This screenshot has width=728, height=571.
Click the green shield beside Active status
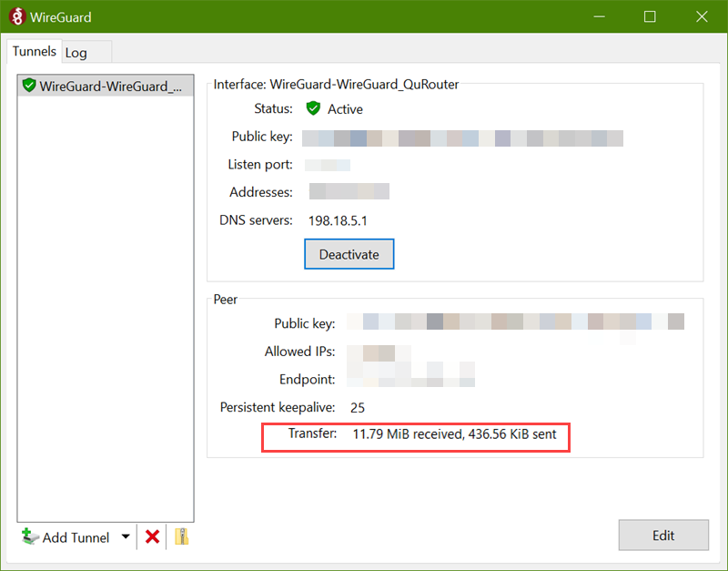click(313, 108)
